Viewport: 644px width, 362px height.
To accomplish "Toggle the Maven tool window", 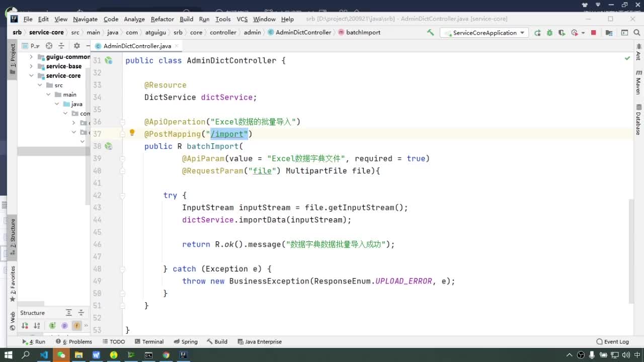I will point(638,82).
